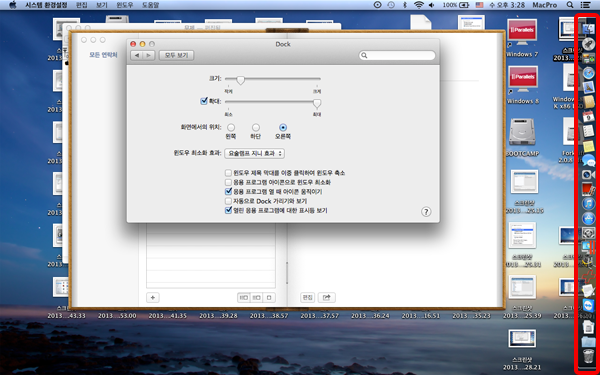600x375 pixels.
Task: Open the 윈도우 menu
Action: (125, 5)
